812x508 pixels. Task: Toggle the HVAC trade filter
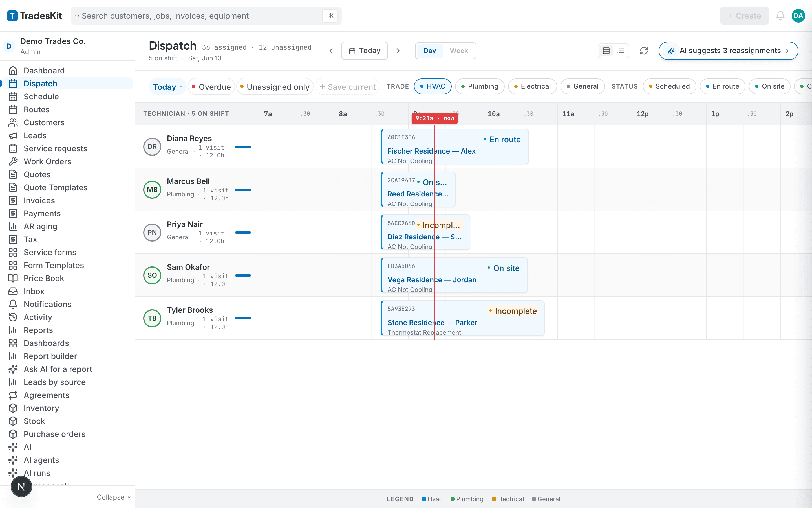coord(433,86)
